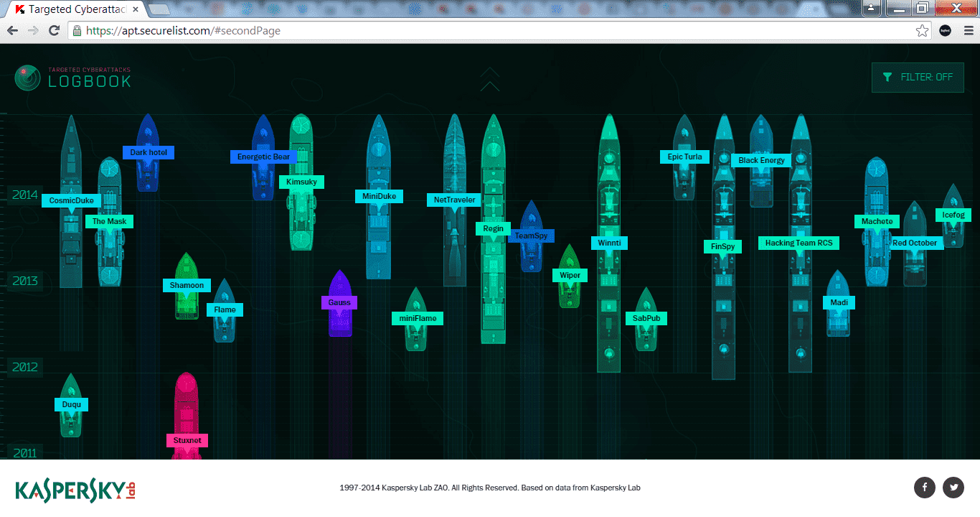Select the Flame label
The image size is (980, 517).
(x=225, y=309)
